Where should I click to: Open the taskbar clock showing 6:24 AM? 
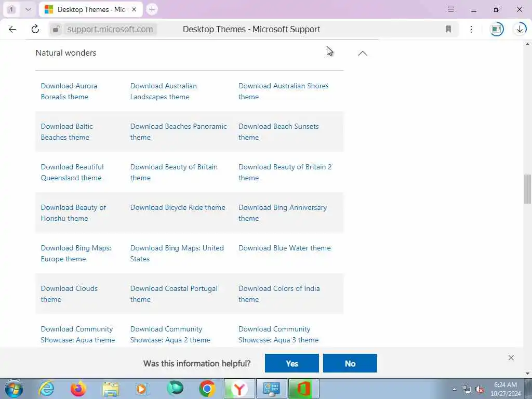[506, 389]
